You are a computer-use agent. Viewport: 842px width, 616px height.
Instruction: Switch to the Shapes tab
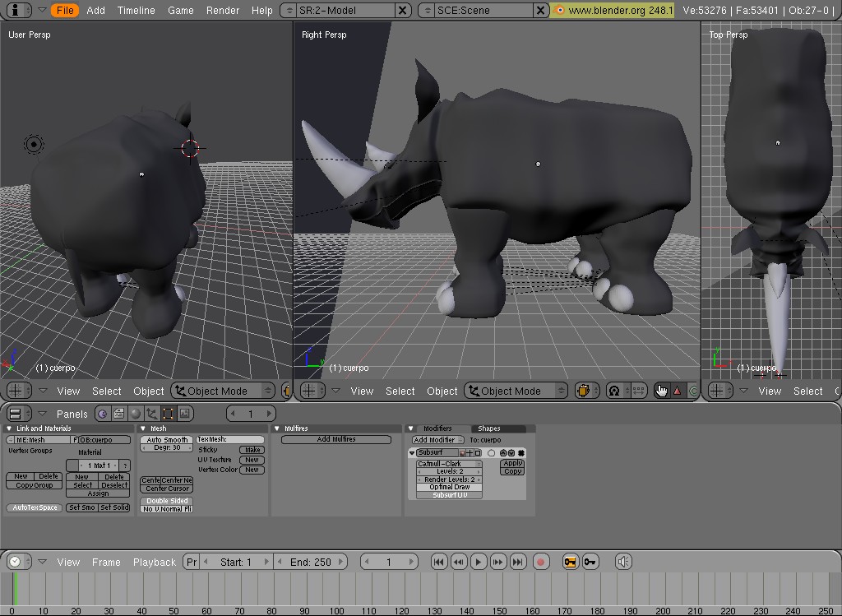pos(497,428)
